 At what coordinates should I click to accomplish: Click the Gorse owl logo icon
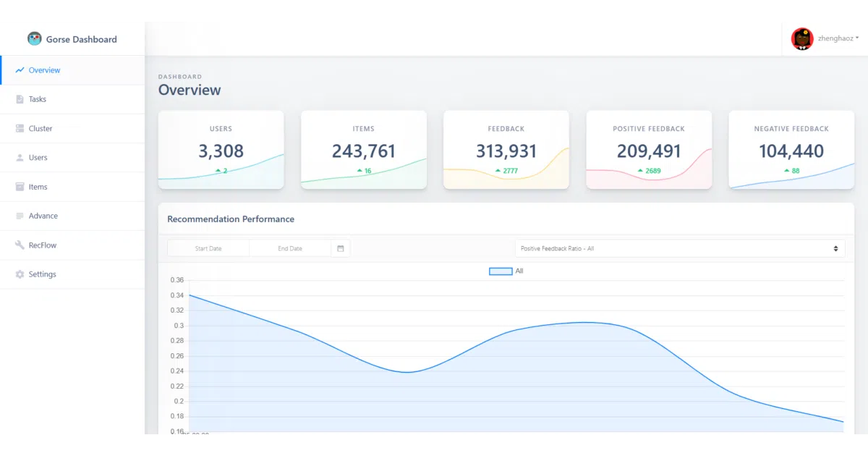coord(34,39)
